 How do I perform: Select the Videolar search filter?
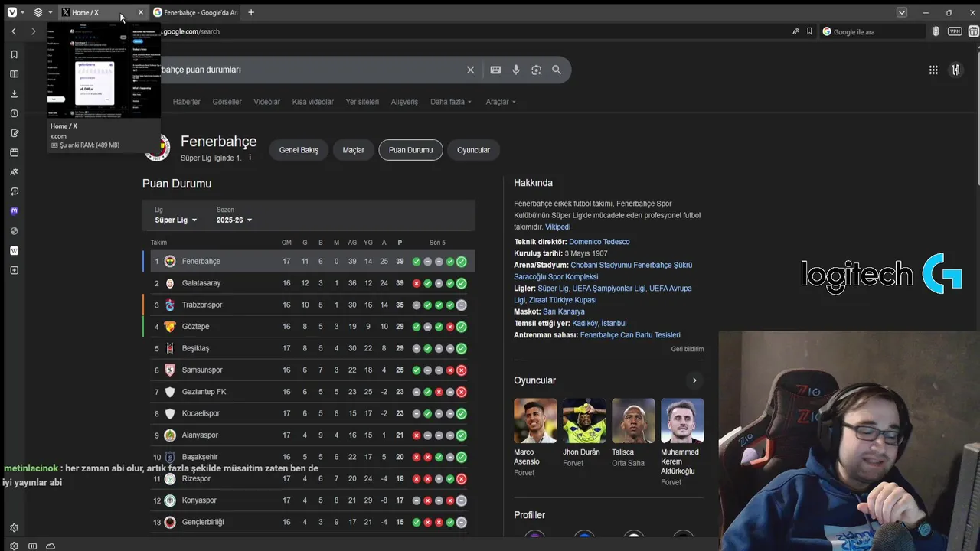[x=267, y=102]
